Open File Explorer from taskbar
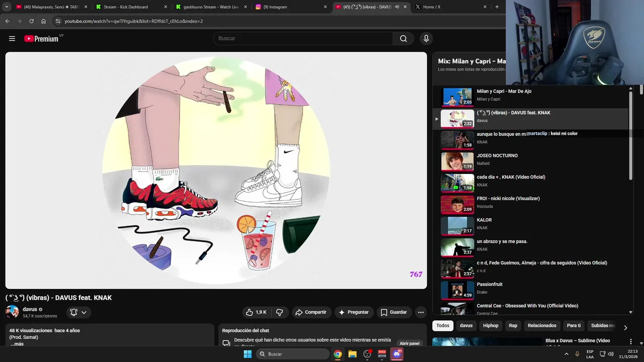 [352, 354]
